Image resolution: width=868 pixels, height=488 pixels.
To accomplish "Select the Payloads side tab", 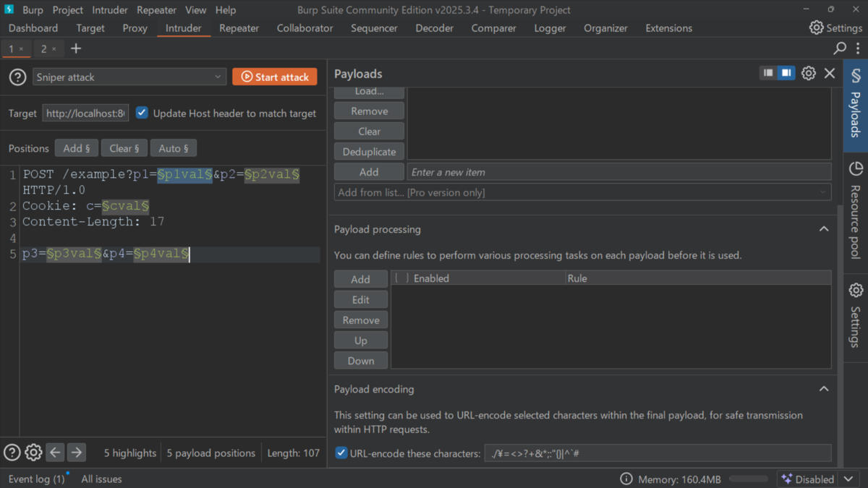I will (x=856, y=106).
